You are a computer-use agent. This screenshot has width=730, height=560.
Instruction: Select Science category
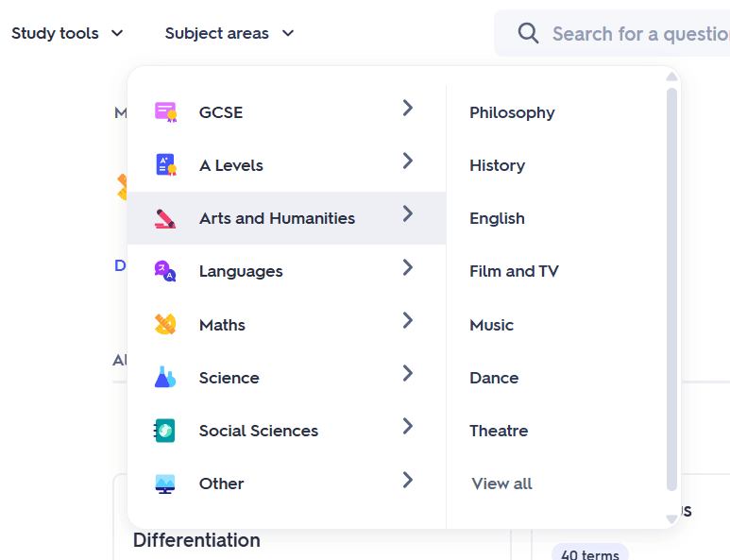pos(287,378)
